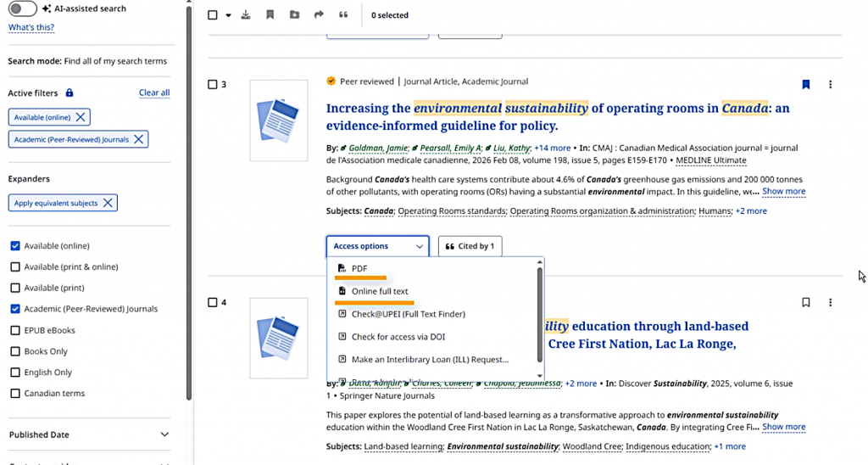Image resolution: width=868 pixels, height=465 pixels.
Task: Click the Cited by 1 button
Action: click(x=470, y=246)
